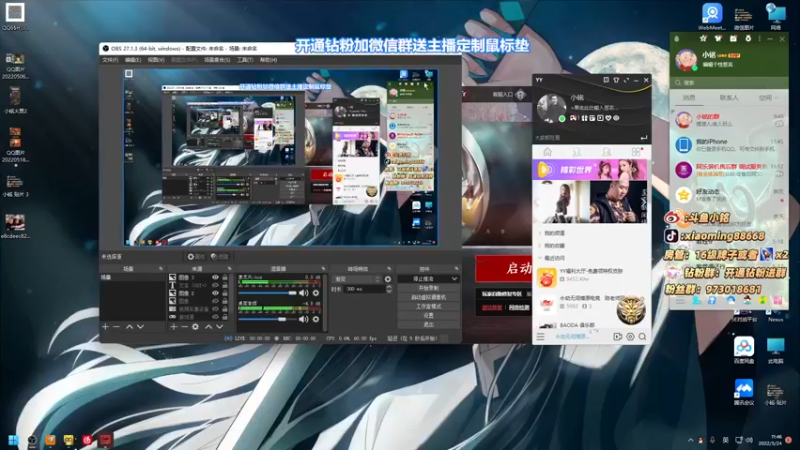The height and width of the screenshot is (450, 800).
Task: Toggle visibility of 图像 3 source
Action: click(x=215, y=278)
